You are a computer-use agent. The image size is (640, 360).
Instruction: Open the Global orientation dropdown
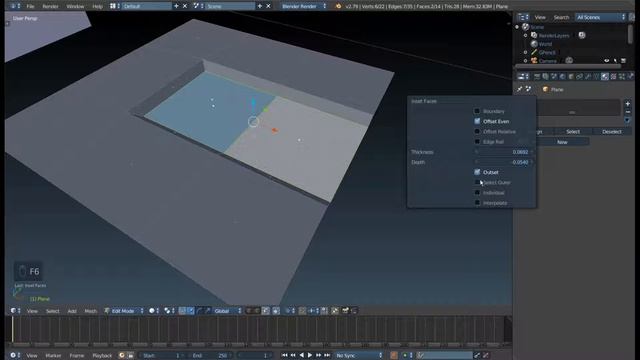pyautogui.click(x=227, y=311)
